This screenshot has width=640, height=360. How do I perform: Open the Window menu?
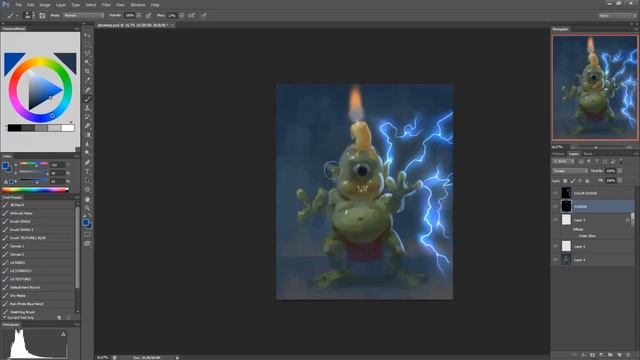(x=138, y=5)
